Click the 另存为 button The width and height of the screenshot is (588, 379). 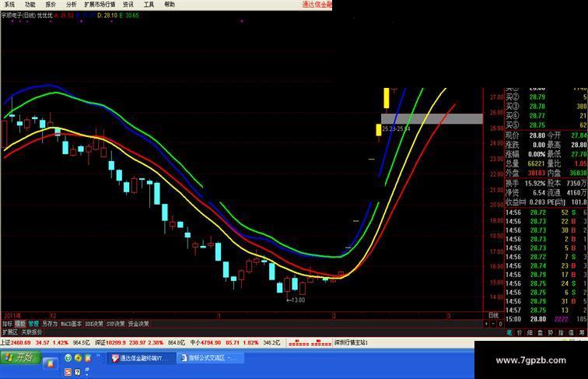50,324
